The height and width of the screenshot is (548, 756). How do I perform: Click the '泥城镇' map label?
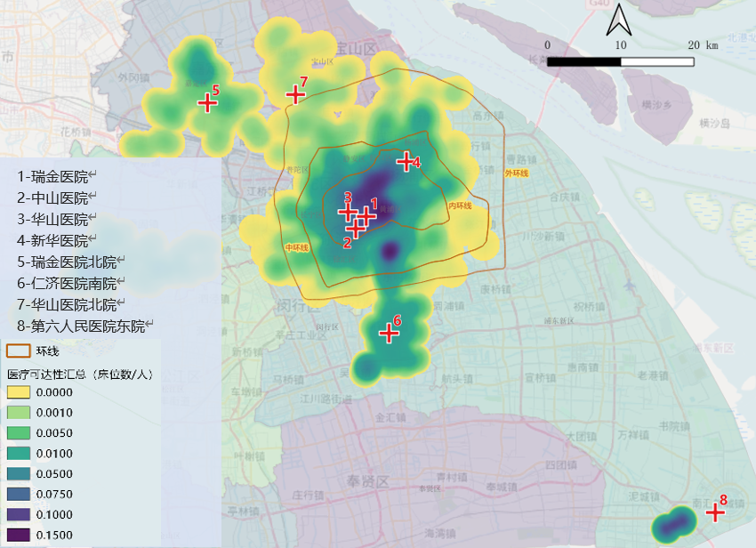click(x=644, y=496)
